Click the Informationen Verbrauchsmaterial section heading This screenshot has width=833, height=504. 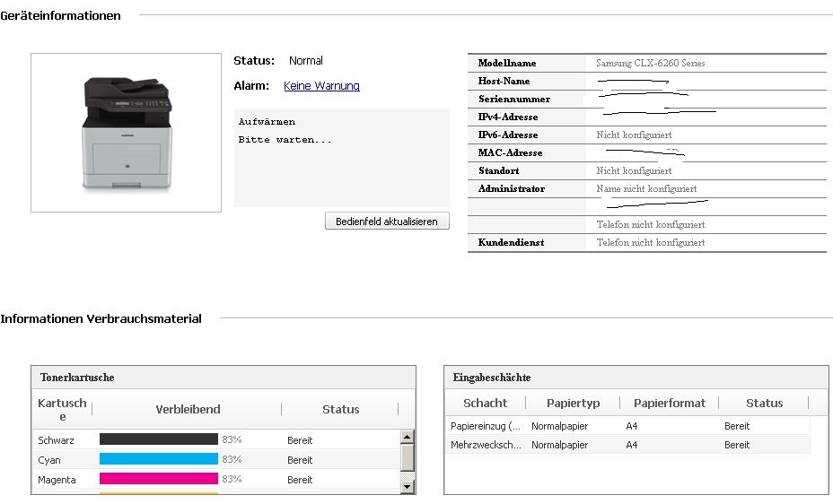(x=101, y=318)
